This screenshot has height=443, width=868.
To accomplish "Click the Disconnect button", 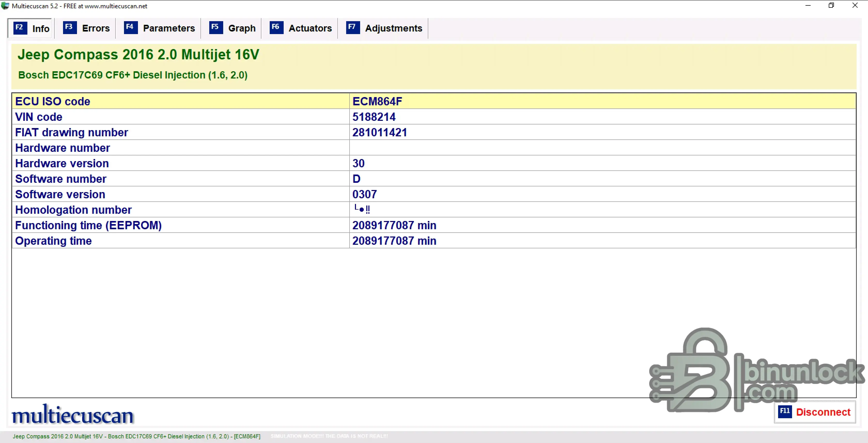I will pyautogui.click(x=815, y=412).
